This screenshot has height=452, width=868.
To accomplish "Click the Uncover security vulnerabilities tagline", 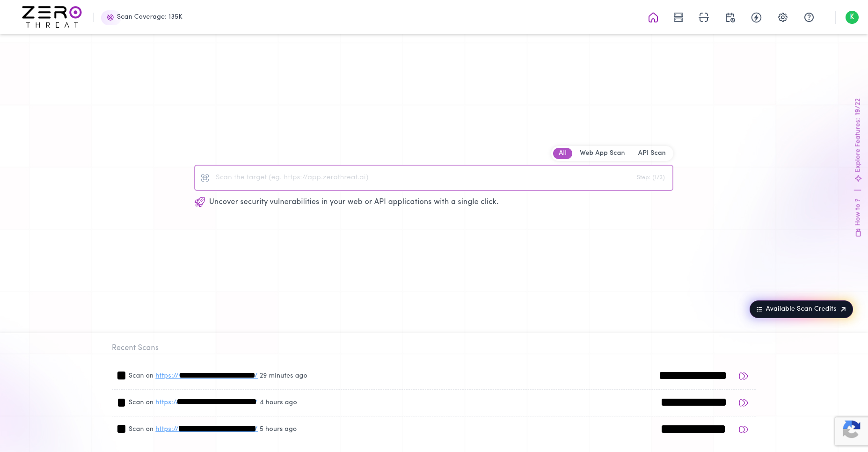I will point(354,202).
